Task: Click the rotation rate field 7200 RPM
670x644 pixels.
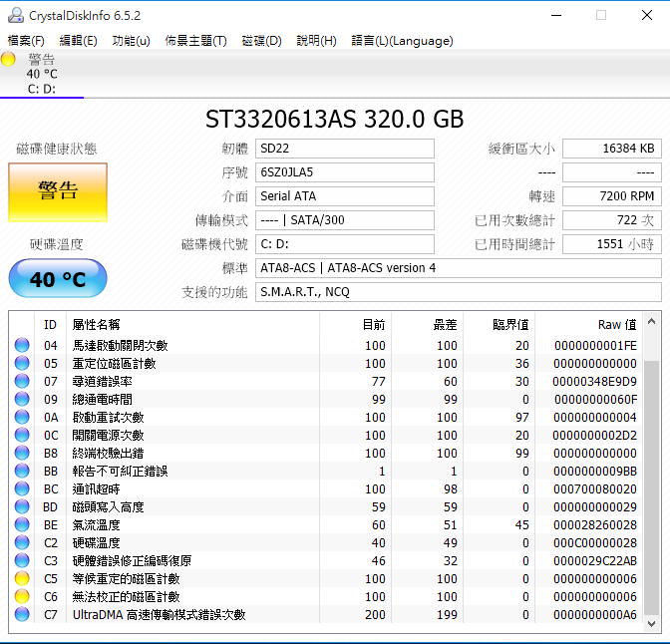Action: 612,196
